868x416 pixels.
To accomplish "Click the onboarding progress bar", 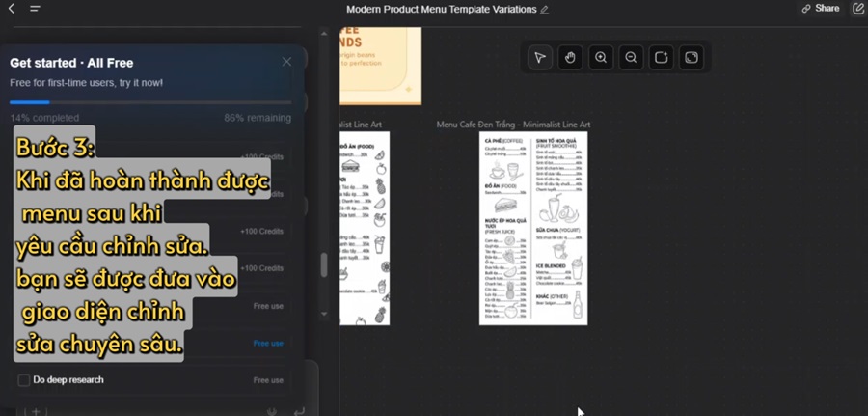I will 150,102.
